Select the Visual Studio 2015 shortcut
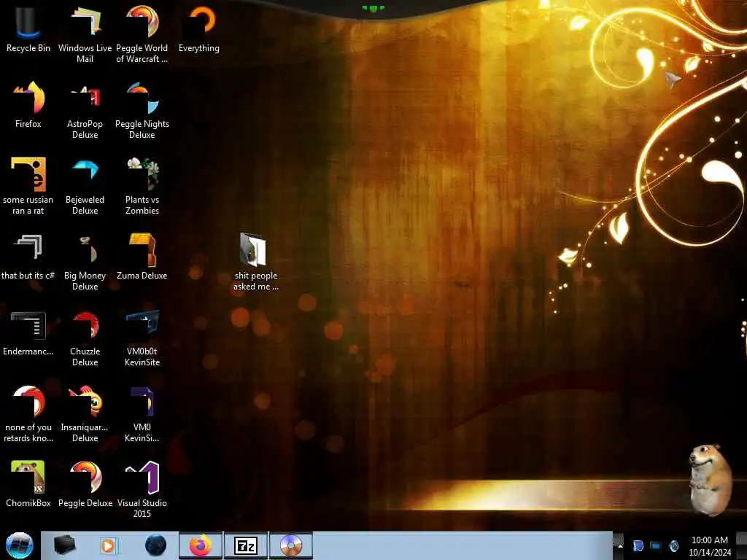This screenshot has width=747, height=560. [x=142, y=489]
